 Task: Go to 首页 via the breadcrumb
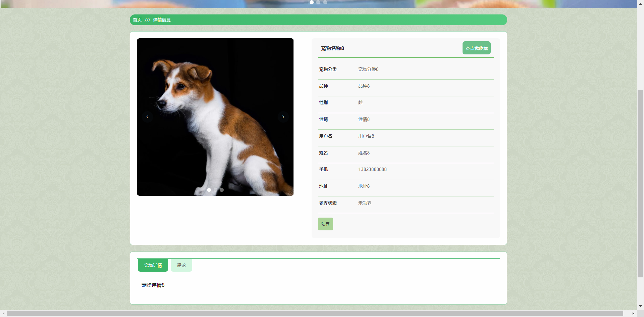tap(137, 20)
